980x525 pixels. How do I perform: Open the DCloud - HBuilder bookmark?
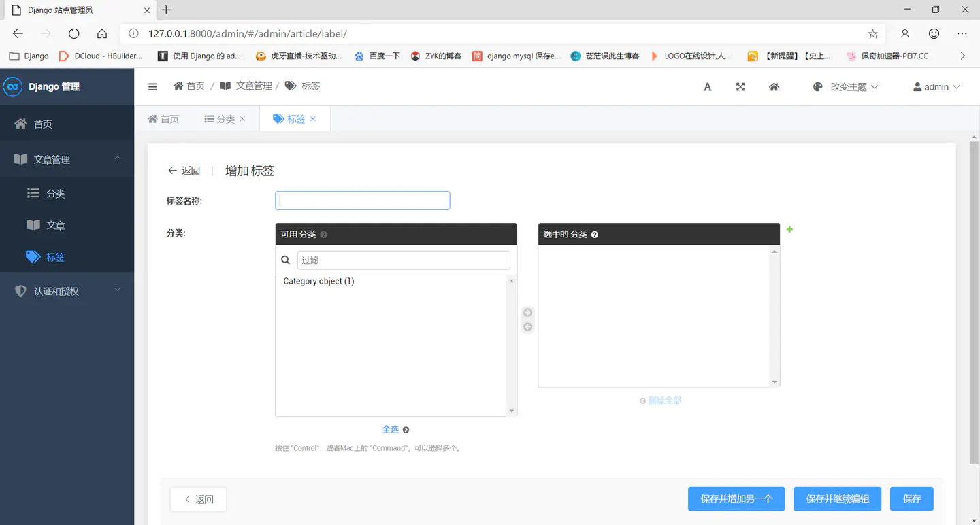pyautogui.click(x=101, y=56)
